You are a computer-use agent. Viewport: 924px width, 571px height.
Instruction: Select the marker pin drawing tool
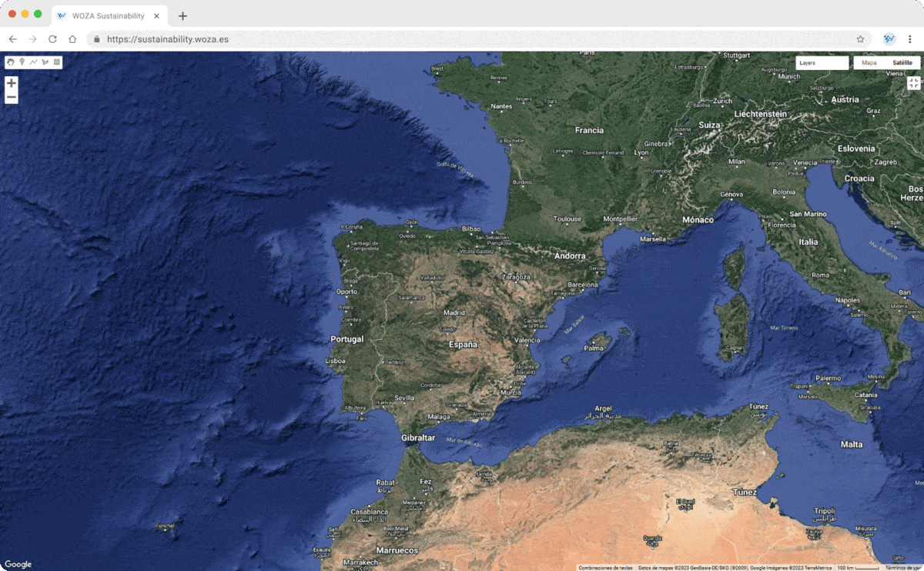(x=22, y=62)
